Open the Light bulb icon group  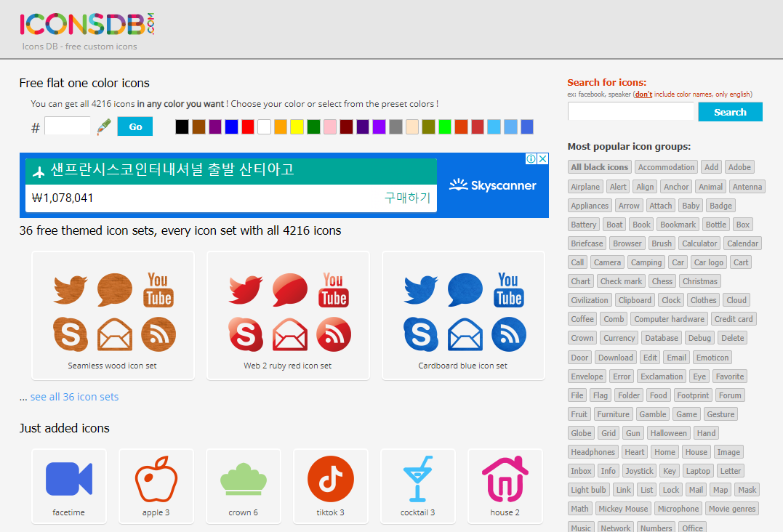(x=589, y=490)
